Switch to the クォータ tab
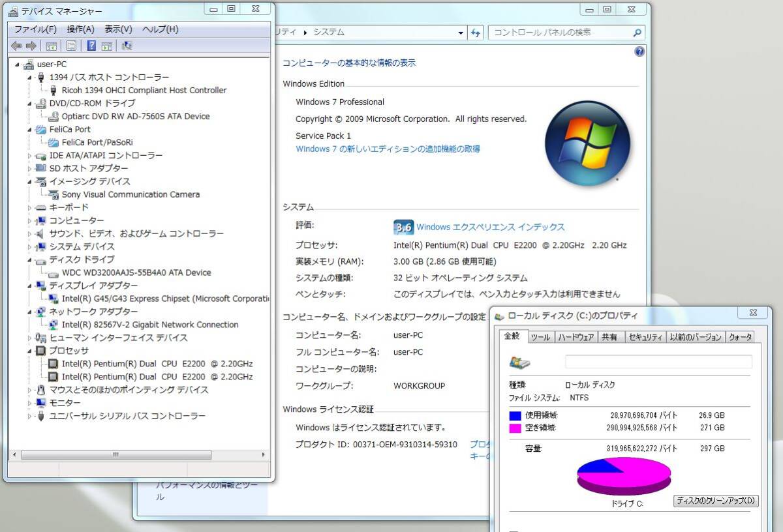This screenshot has width=783, height=532. click(x=740, y=337)
